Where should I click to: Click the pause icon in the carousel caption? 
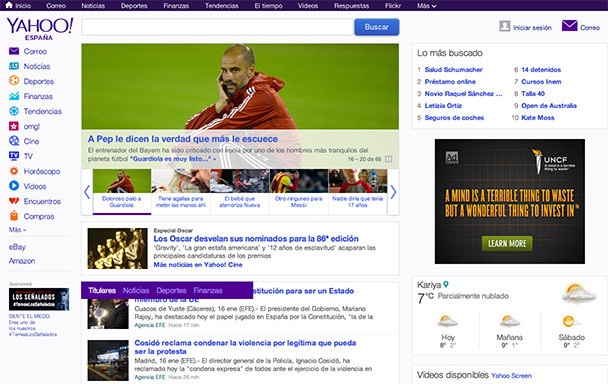point(389,159)
